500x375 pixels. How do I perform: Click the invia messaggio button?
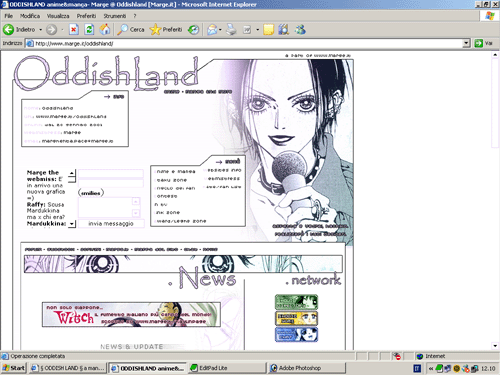tap(111, 224)
